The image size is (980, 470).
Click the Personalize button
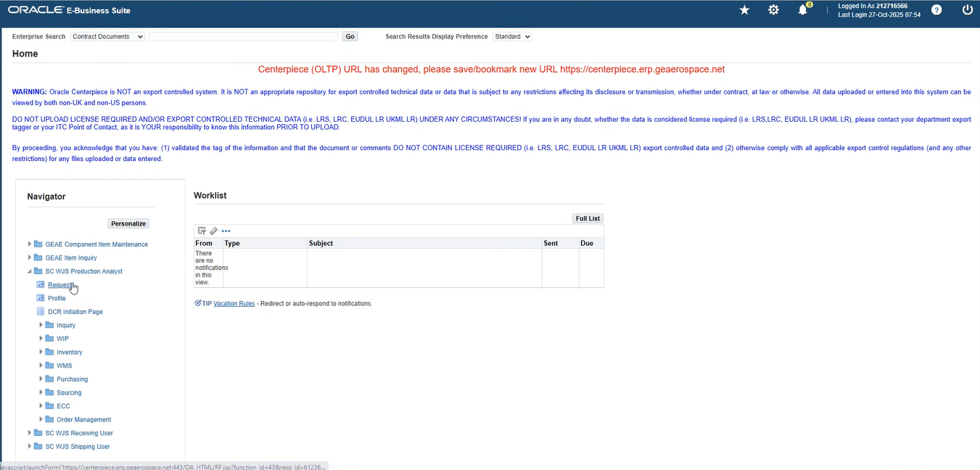point(129,223)
